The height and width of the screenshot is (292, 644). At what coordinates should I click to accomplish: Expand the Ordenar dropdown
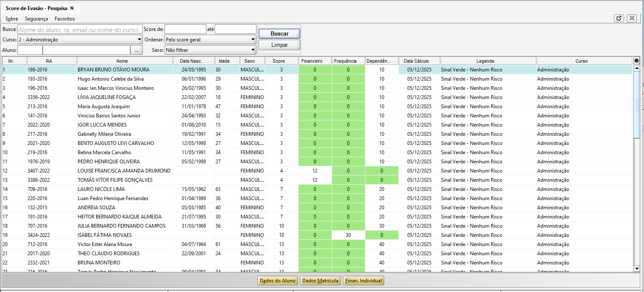point(253,40)
